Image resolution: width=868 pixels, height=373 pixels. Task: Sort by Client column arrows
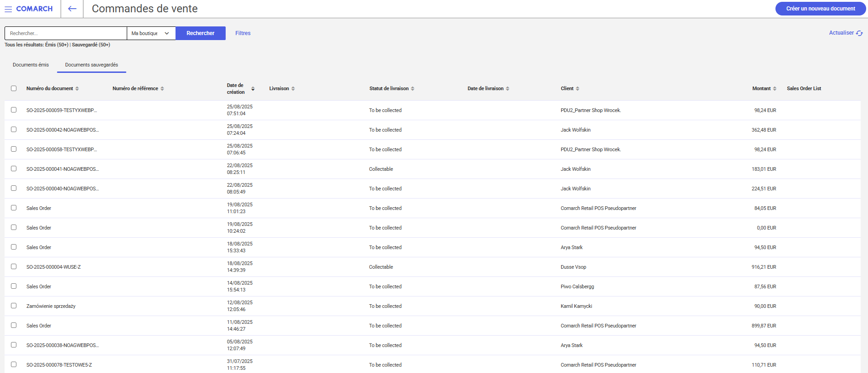(578, 89)
